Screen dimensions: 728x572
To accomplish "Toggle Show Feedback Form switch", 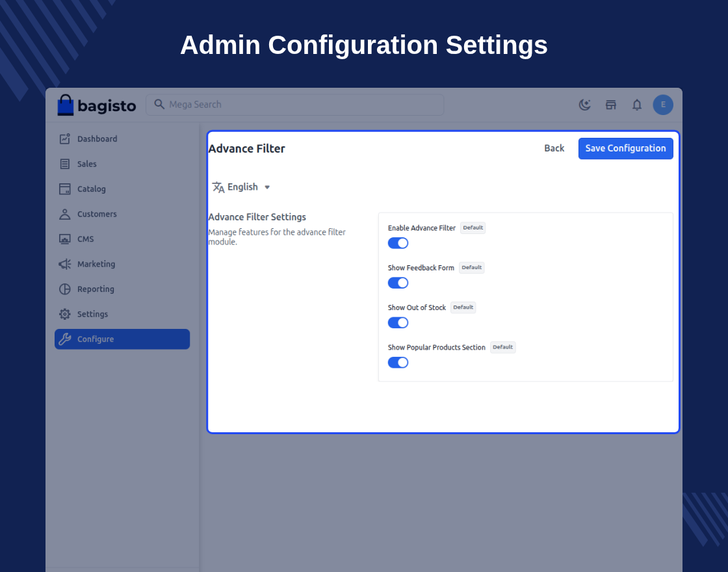I will [398, 283].
